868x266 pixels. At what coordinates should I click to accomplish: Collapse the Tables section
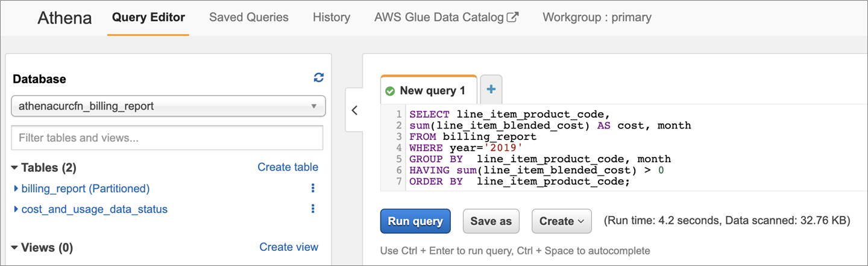tap(15, 168)
